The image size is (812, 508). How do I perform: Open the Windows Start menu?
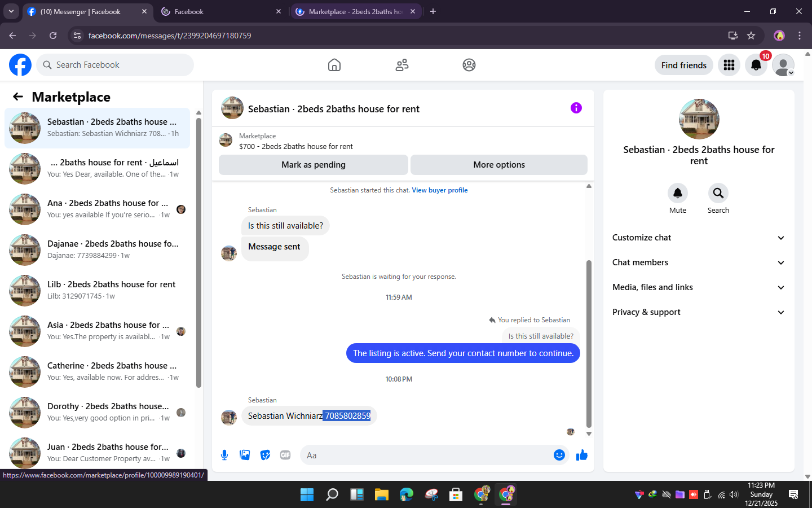(x=307, y=494)
